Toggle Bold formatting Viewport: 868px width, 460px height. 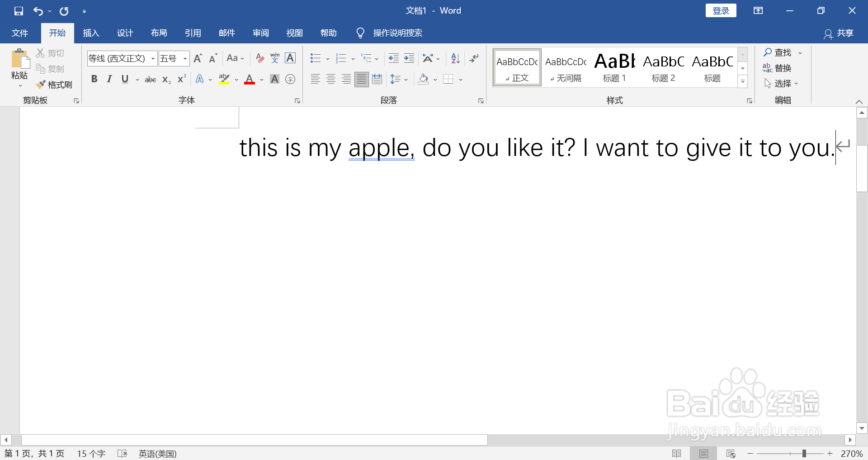[94, 80]
